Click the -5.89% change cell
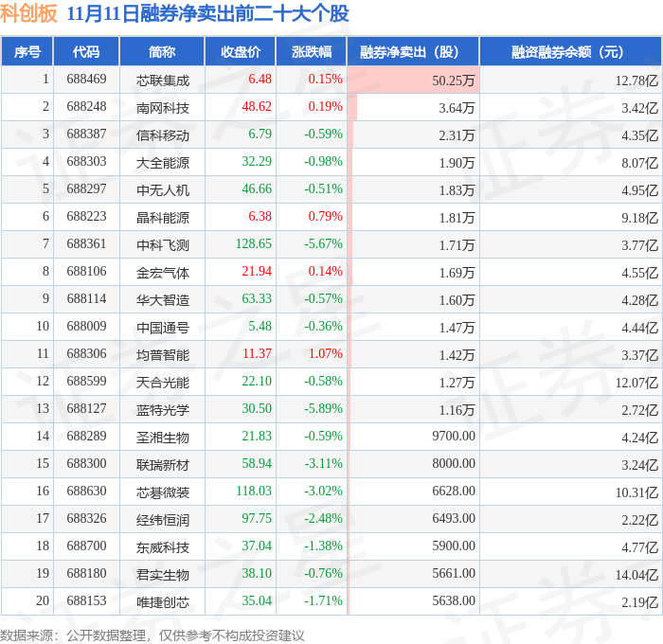This screenshot has width=663, height=644. pyautogui.click(x=324, y=409)
